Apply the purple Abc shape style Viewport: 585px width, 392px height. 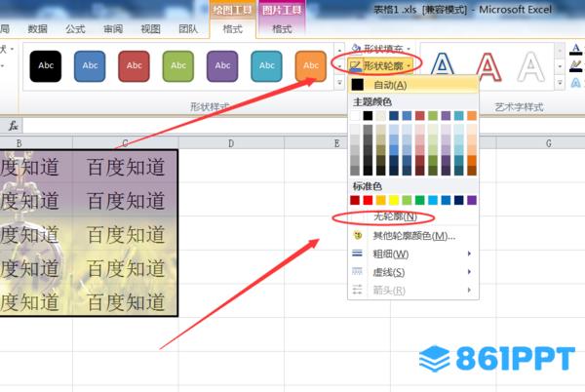(222, 66)
